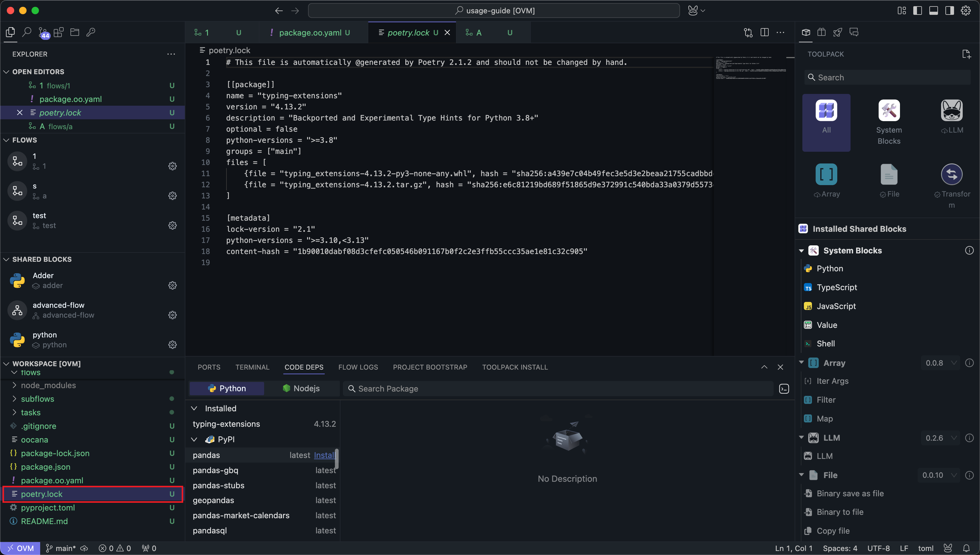Viewport: 980px width, 555px height.
Task: Collapse the Installed packages section
Action: coord(194,408)
